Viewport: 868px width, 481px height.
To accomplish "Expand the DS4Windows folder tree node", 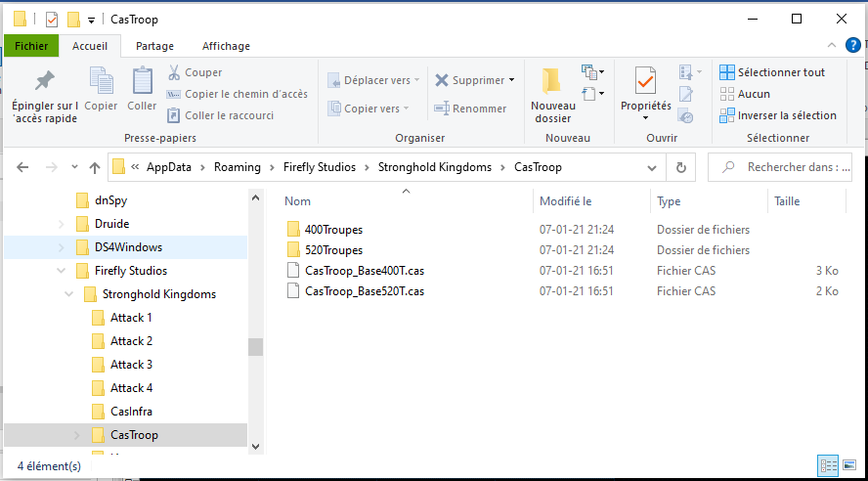I will click(61, 247).
